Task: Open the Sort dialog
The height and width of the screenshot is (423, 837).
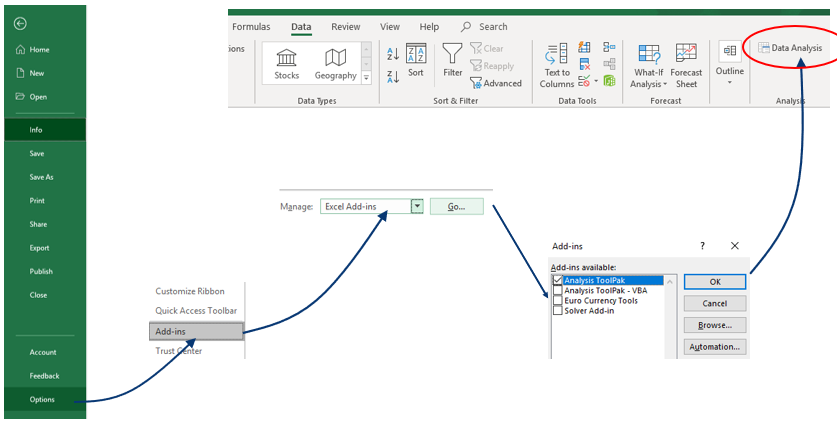Action: coord(416,61)
